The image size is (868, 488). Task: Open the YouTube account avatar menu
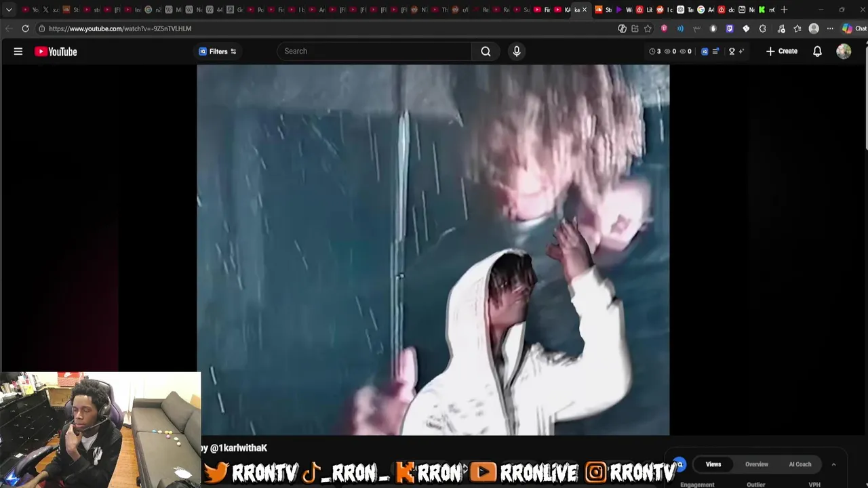[844, 52]
